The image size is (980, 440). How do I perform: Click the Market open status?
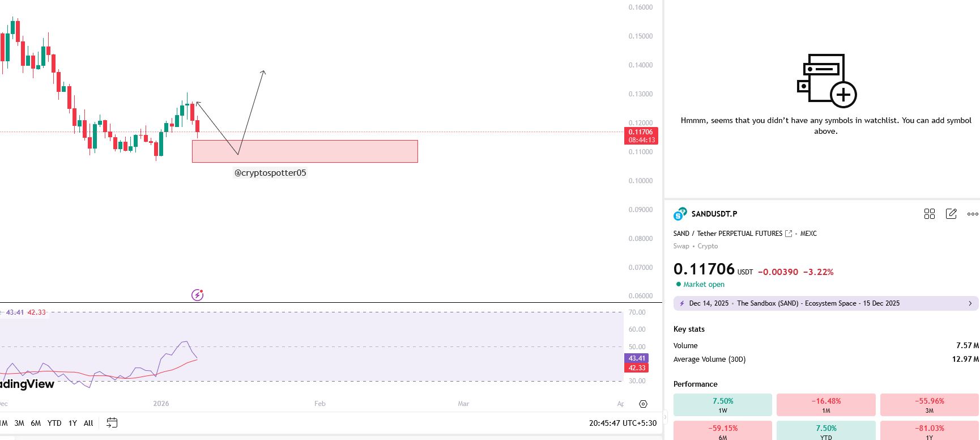[x=704, y=285]
